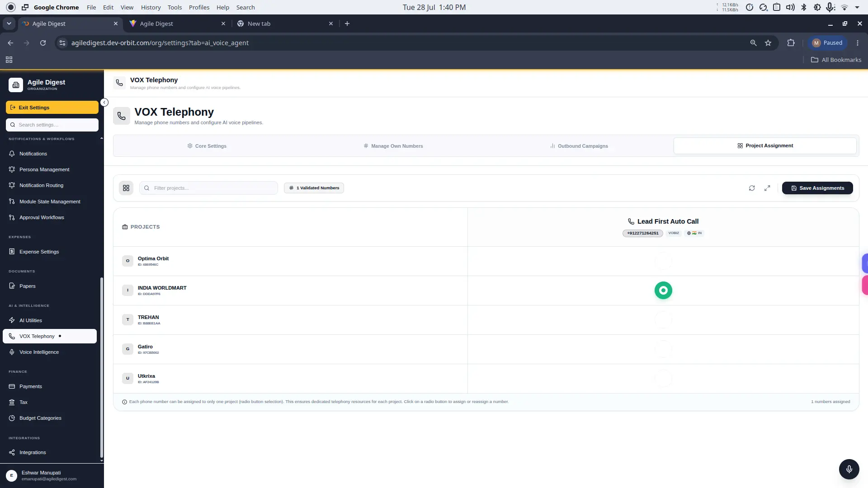Image resolution: width=868 pixels, height=488 pixels.
Task: Bookmark this page with the star icon
Action: [x=768, y=43]
